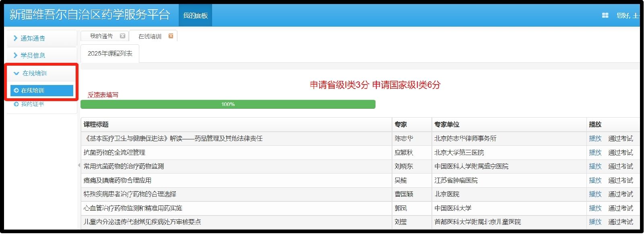This screenshot has width=644, height=234.
Task: Open 我的证书 in the sidebar
Action: click(x=33, y=104)
